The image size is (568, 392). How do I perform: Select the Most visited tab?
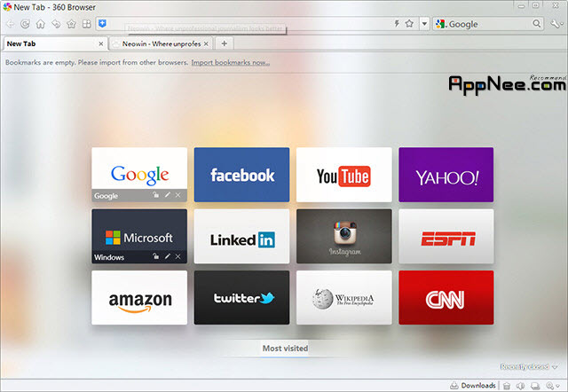(285, 349)
